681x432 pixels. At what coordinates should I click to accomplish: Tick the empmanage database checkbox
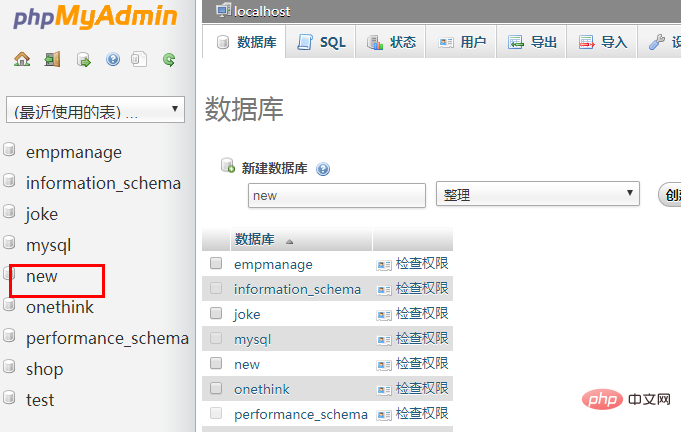[216, 263]
